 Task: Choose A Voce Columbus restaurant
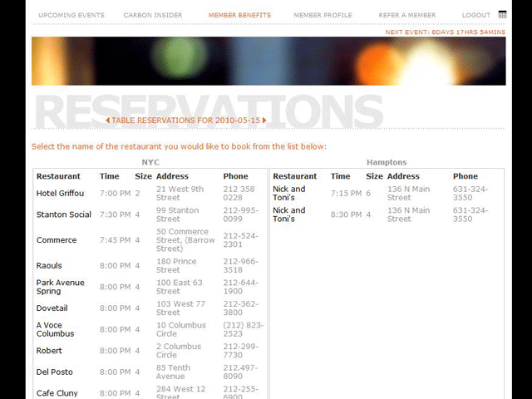(55, 329)
